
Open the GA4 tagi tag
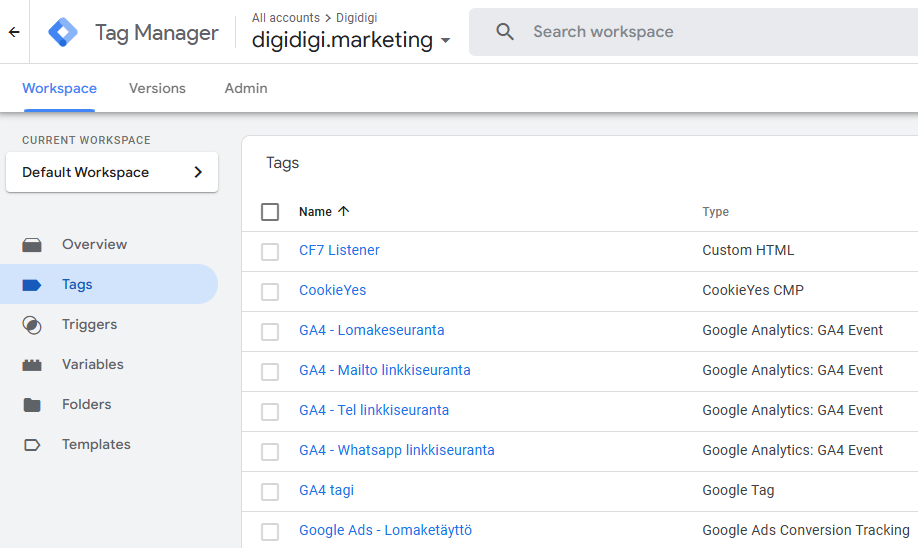click(327, 491)
